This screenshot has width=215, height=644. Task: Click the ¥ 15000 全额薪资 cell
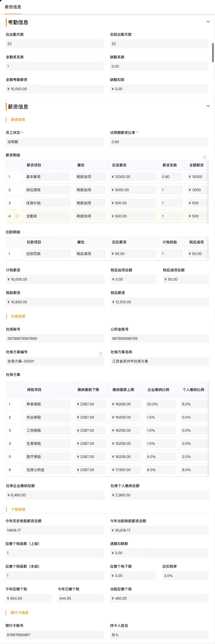[x=198, y=177]
